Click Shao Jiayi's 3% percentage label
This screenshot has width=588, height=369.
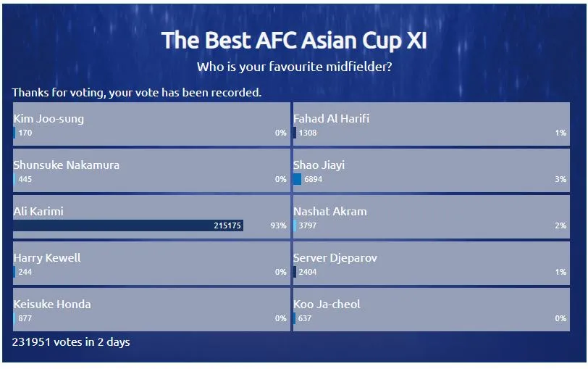pos(560,180)
